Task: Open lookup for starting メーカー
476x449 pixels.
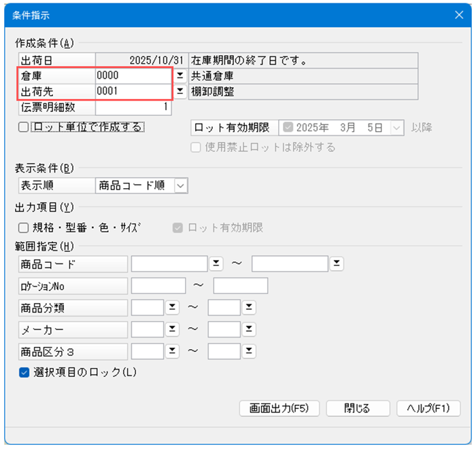Action: tap(173, 329)
